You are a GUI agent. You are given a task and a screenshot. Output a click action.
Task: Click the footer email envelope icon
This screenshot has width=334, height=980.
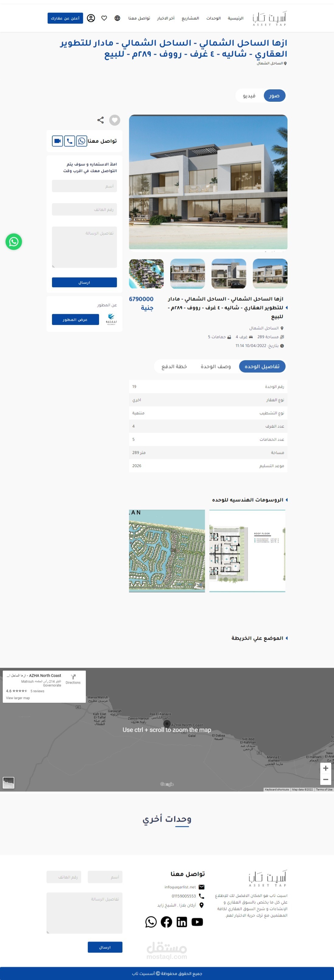[201, 887]
